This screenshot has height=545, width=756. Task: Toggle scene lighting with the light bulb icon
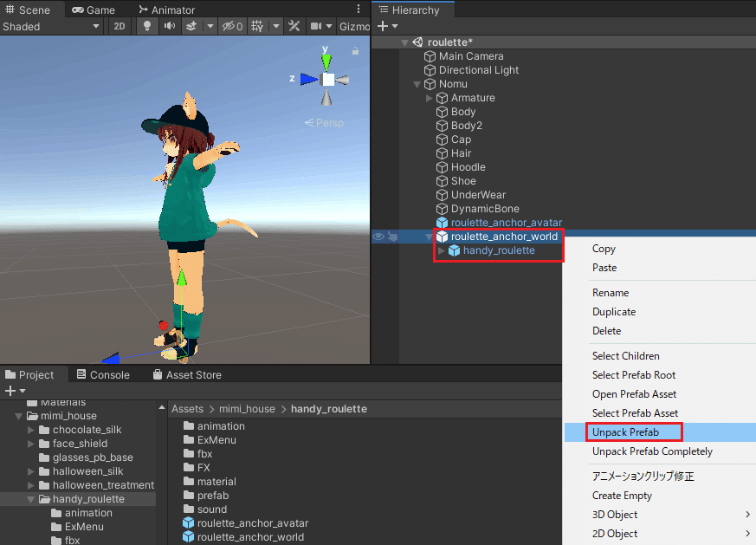point(147,26)
